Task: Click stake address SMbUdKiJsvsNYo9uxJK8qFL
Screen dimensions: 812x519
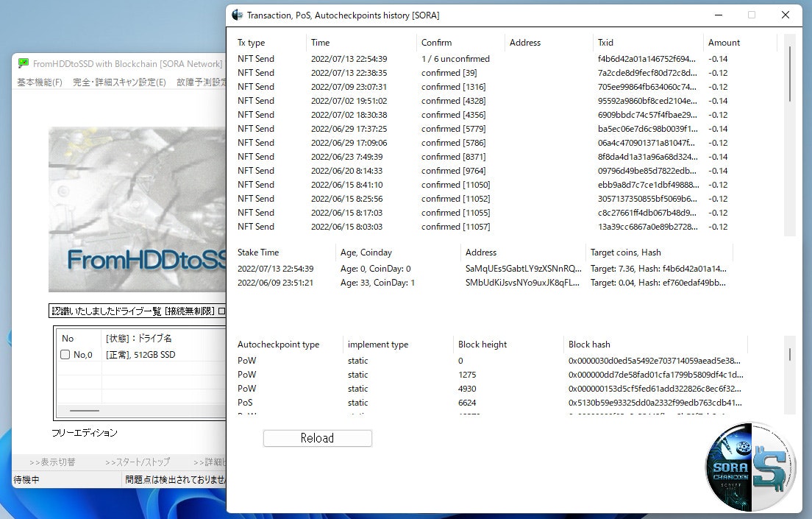Action: click(x=522, y=283)
